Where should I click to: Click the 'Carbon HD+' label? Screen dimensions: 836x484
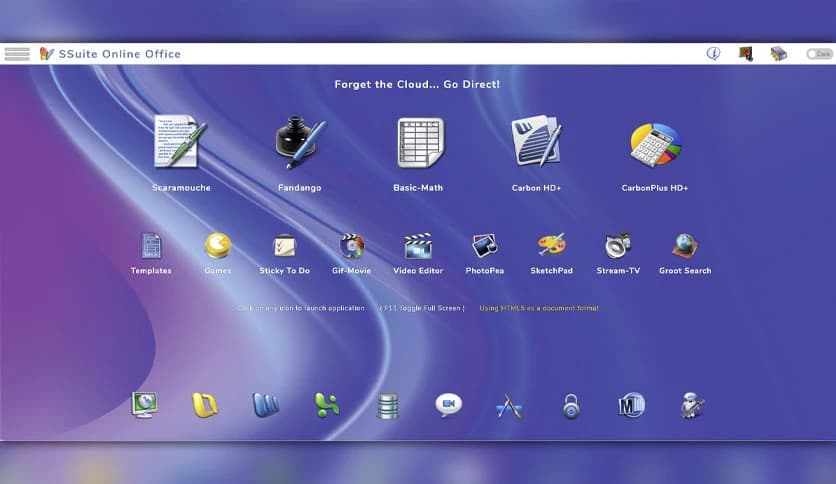click(x=536, y=188)
